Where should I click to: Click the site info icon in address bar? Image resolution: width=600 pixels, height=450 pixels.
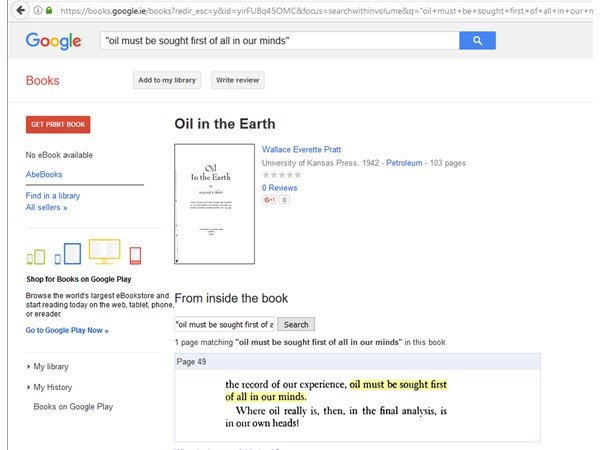click(37, 10)
